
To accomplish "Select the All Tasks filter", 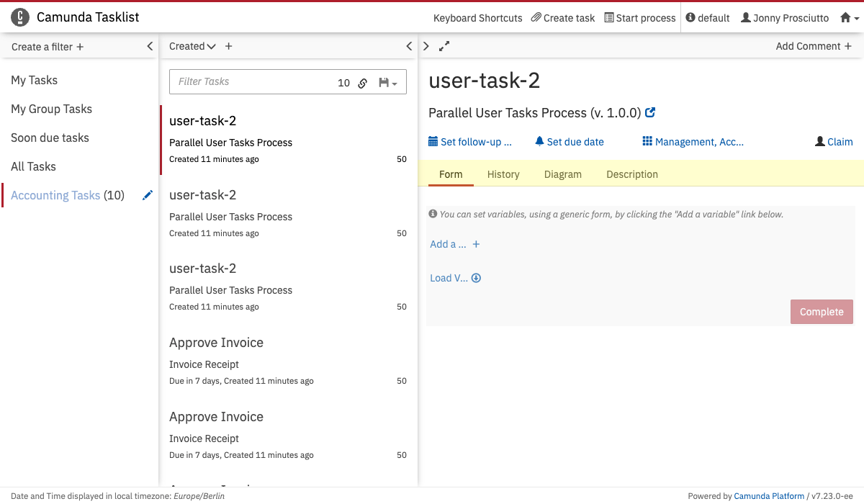I will pyautogui.click(x=33, y=166).
